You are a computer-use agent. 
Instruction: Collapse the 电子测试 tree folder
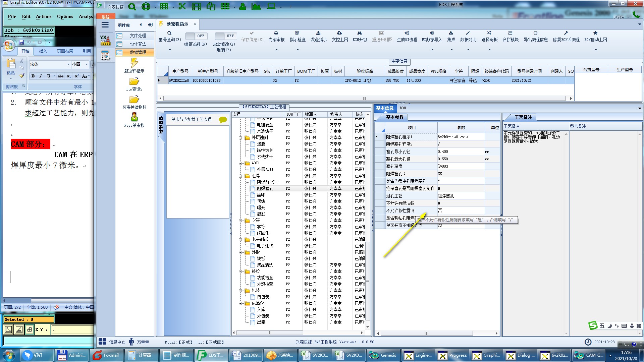pyautogui.click(x=241, y=239)
